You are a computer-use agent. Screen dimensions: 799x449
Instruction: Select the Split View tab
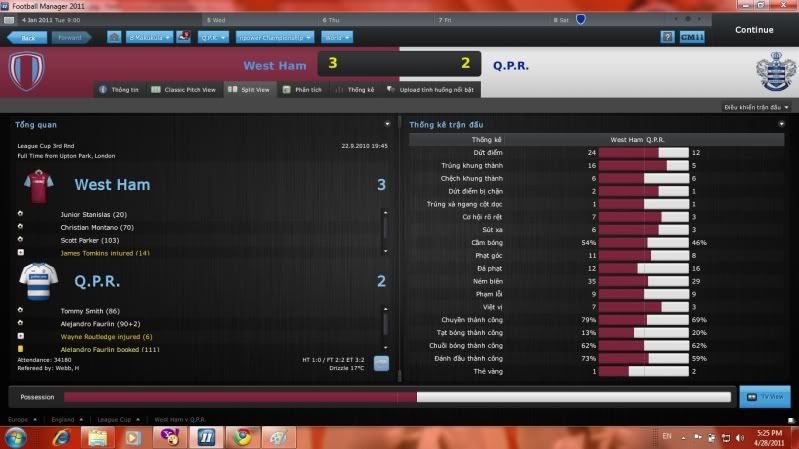249,90
